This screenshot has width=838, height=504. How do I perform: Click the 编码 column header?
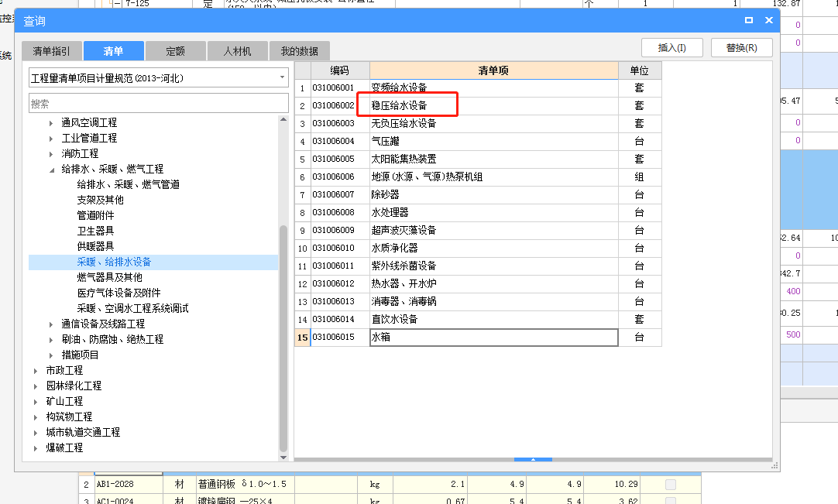point(339,70)
